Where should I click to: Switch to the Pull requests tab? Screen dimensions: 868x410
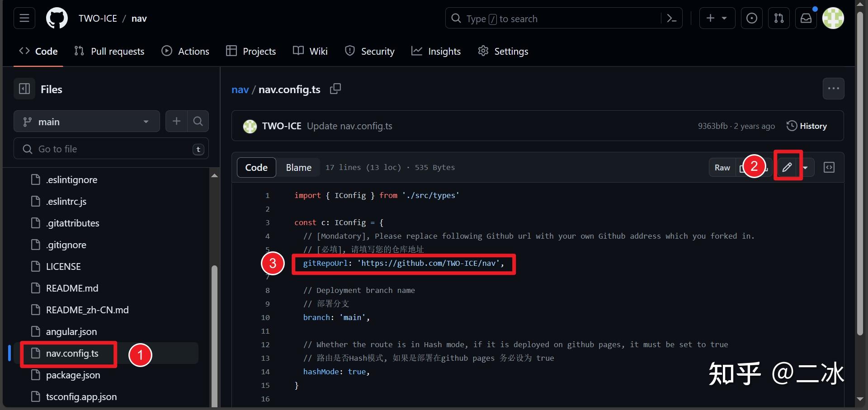pyautogui.click(x=109, y=51)
